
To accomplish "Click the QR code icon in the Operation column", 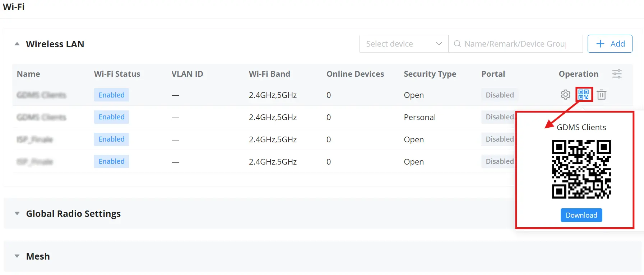I will (584, 95).
